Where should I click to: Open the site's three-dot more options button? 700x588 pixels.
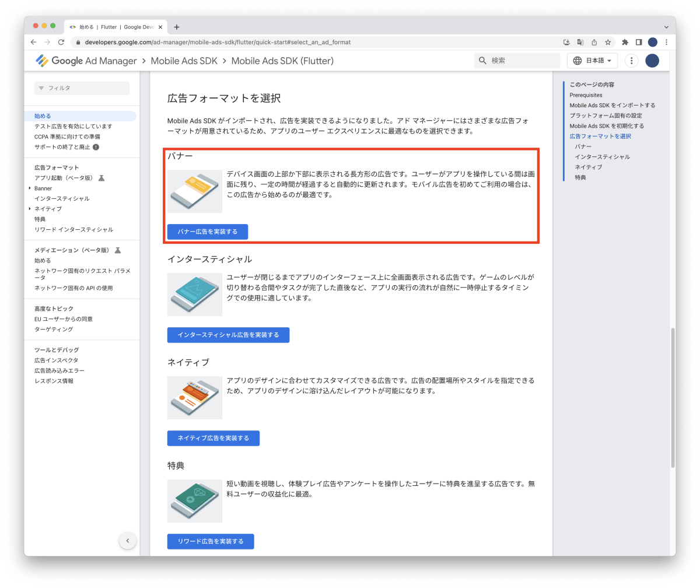coord(631,61)
